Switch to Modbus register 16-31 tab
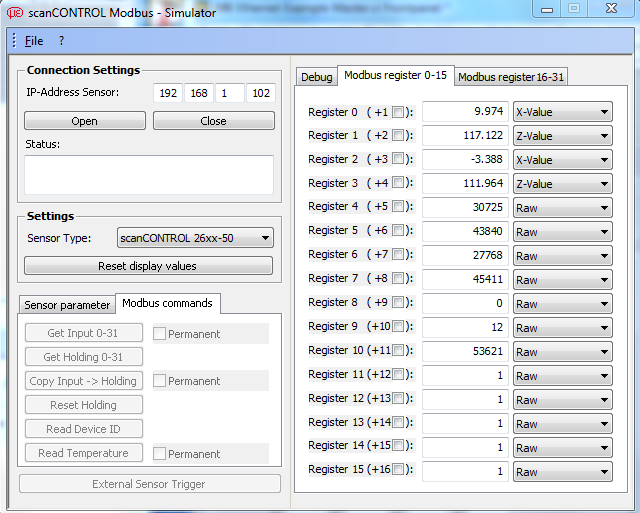Image resolution: width=640 pixels, height=513 pixels. 511,77
